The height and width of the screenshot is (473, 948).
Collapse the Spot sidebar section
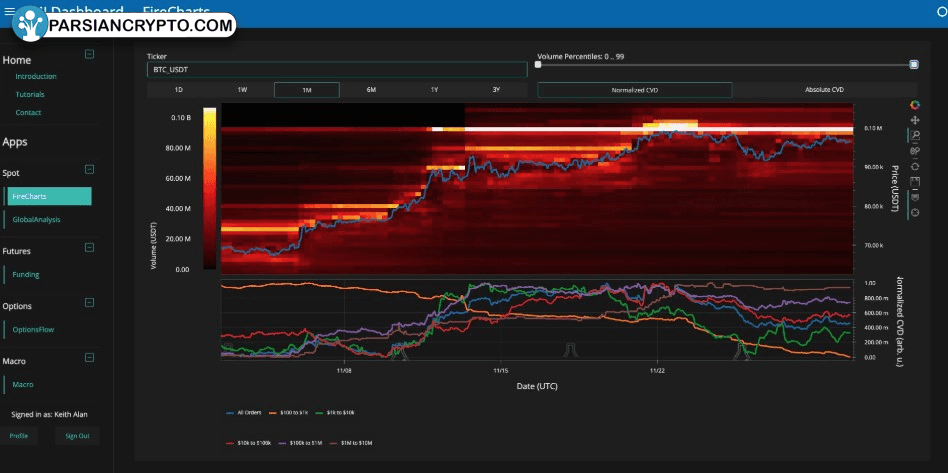[x=89, y=169]
